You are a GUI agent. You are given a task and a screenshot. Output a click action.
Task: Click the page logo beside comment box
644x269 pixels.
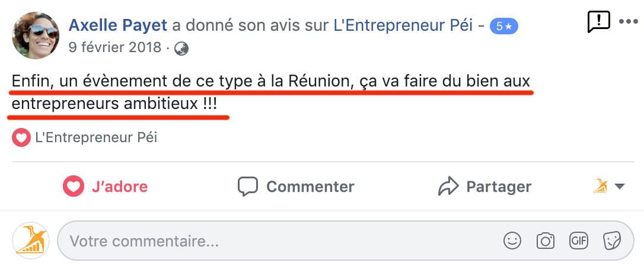click(x=31, y=240)
